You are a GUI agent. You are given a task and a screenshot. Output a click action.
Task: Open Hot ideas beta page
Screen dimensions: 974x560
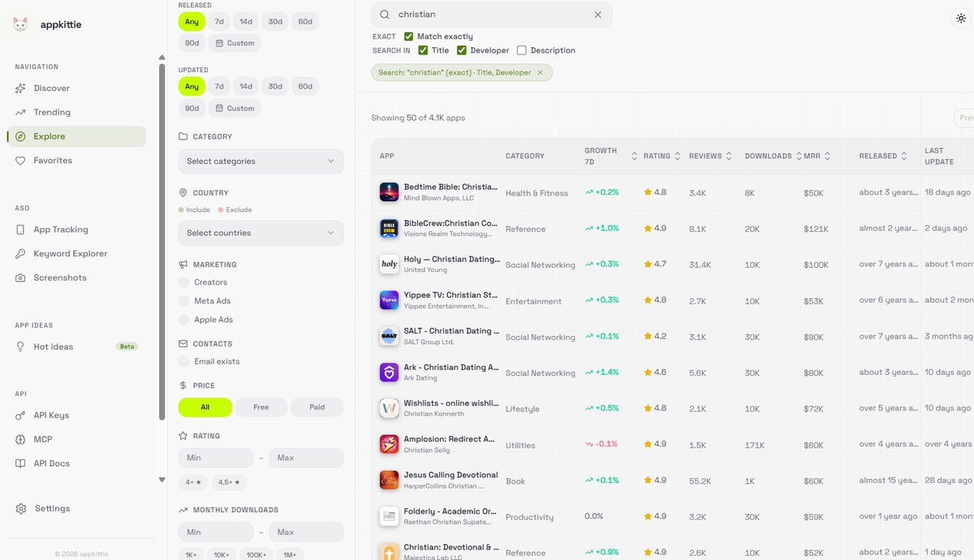coord(76,347)
